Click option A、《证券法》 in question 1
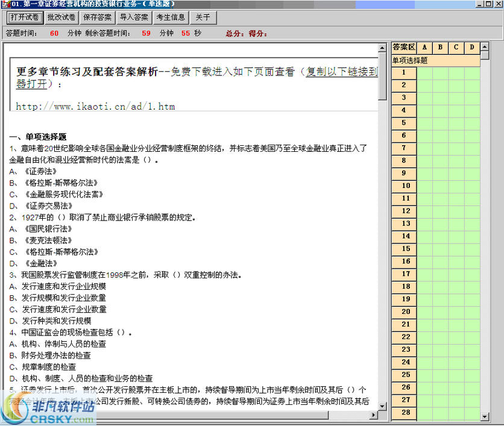 (33, 171)
